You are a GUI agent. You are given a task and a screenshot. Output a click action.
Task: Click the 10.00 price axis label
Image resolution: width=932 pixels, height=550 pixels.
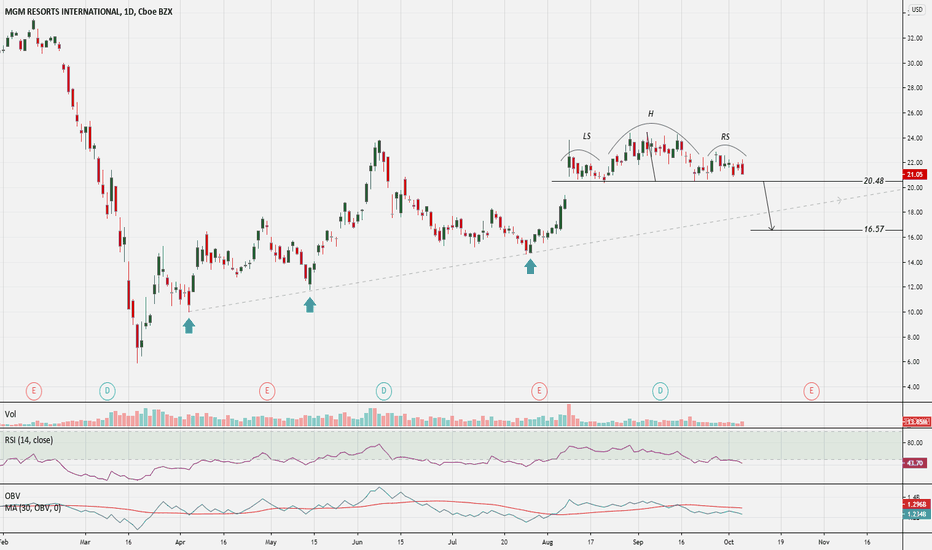(x=915, y=312)
